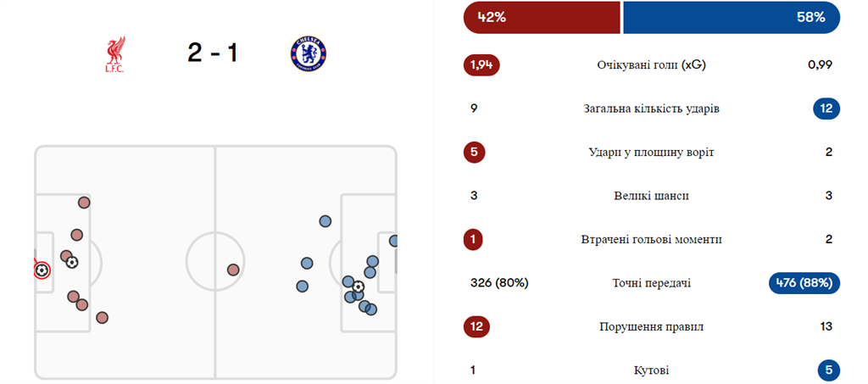868x384 pixels.
Task: Click the Liverpool FC crest
Action: 113,53
